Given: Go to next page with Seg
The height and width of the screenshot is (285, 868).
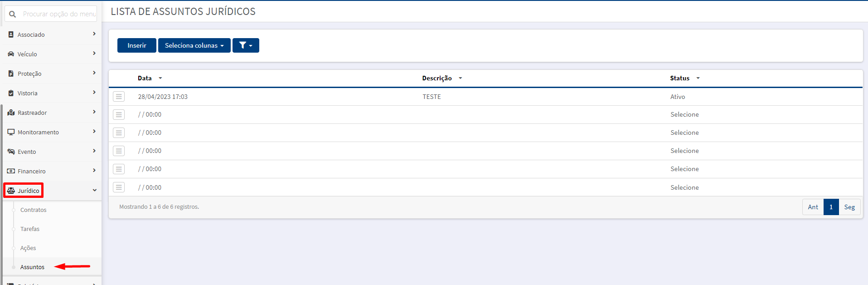Looking at the screenshot, I should pos(849,207).
